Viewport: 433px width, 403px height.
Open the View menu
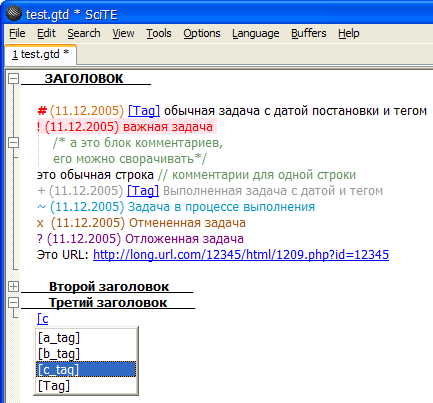[123, 33]
